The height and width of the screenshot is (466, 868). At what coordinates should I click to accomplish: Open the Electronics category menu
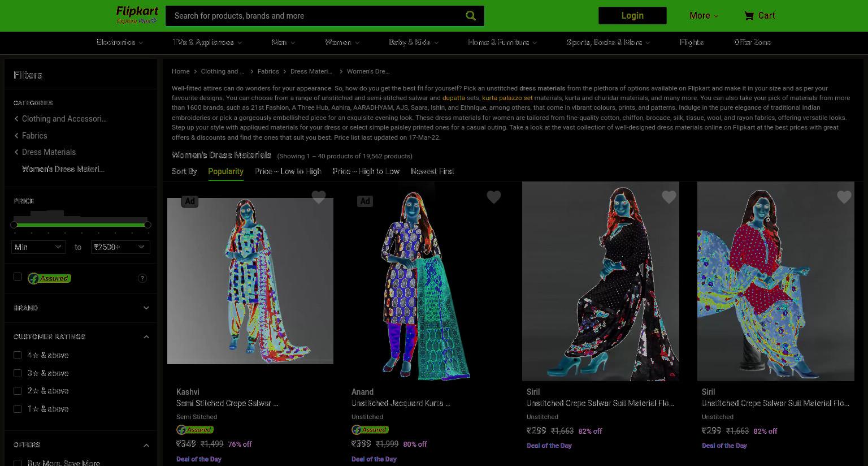tap(119, 42)
